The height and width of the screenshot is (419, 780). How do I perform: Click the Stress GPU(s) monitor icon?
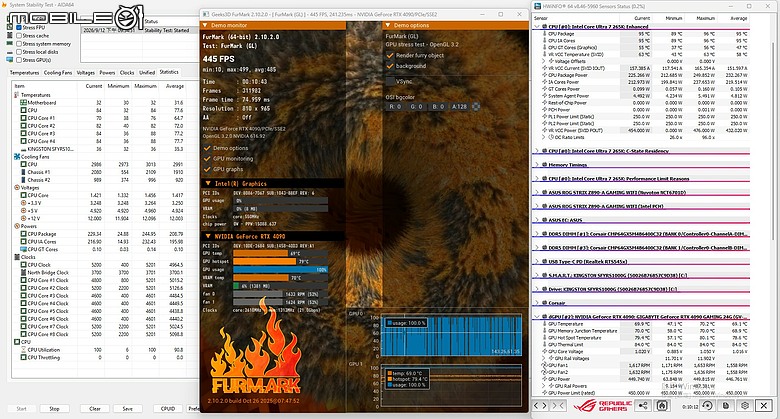coord(9,60)
